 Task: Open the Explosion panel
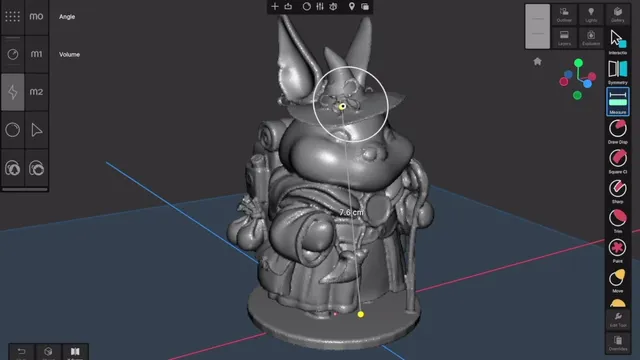(x=591, y=38)
